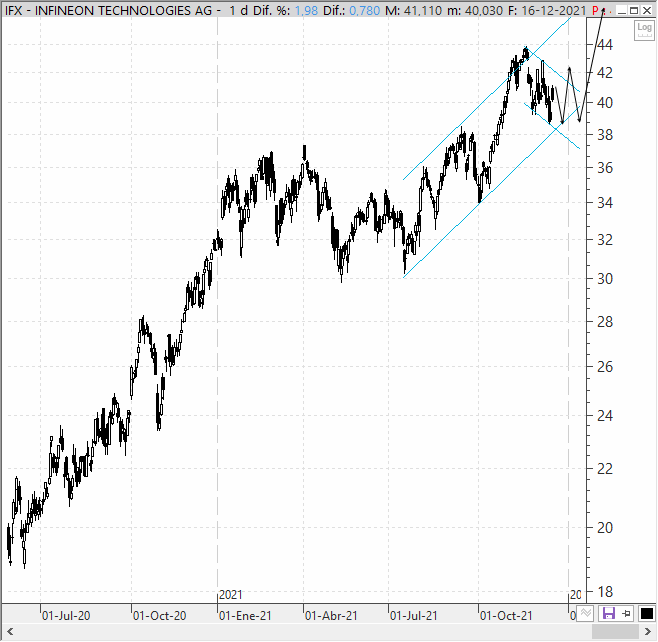Click the 01-Jul-20 date axis label
The image size is (658, 642).
pos(66,616)
